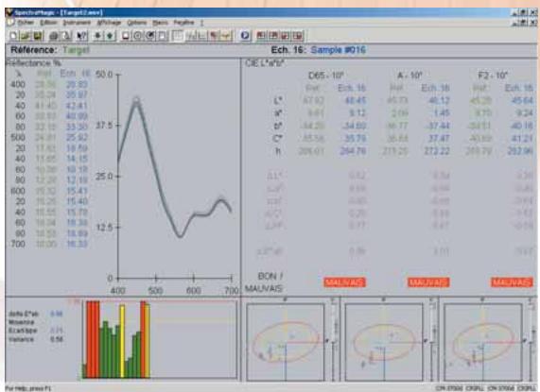Save the file using floppy disk icon

37,35
